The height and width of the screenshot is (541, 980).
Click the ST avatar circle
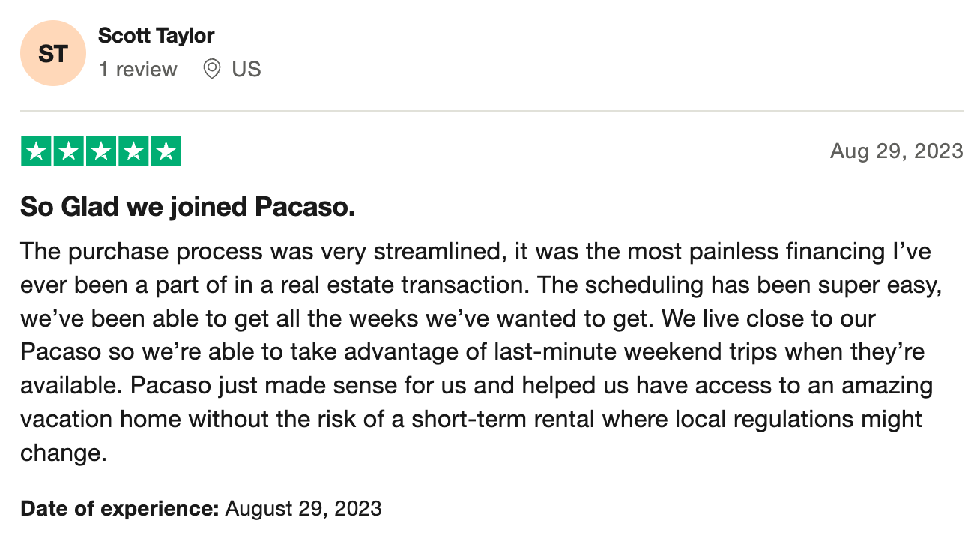coord(52,53)
